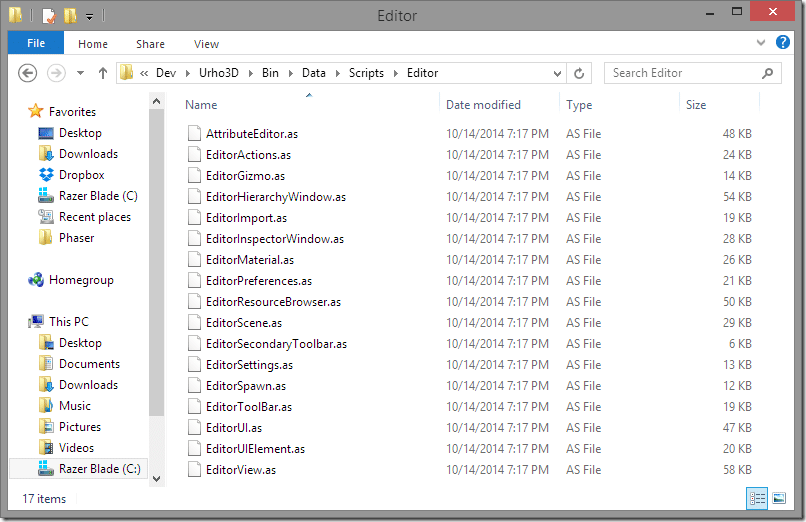Click New folder icon in quick access toolbar
Image resolution: width=806 pixels, height=522 pixels.
tap(70, 15)
